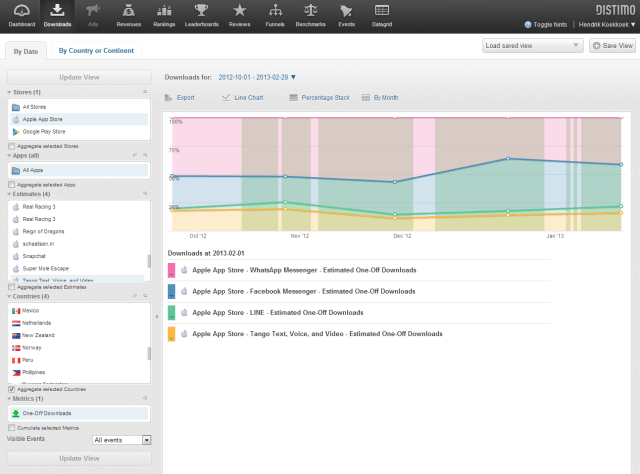Expand the downloads date range picker
The width and height of the screenshot is (640, 474).
coord(257,76)
